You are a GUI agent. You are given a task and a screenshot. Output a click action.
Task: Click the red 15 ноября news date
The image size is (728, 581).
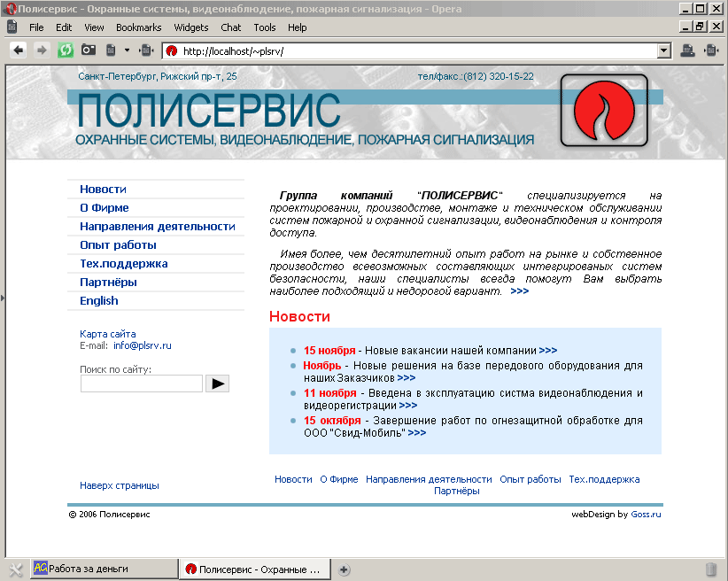pos(329,350)
